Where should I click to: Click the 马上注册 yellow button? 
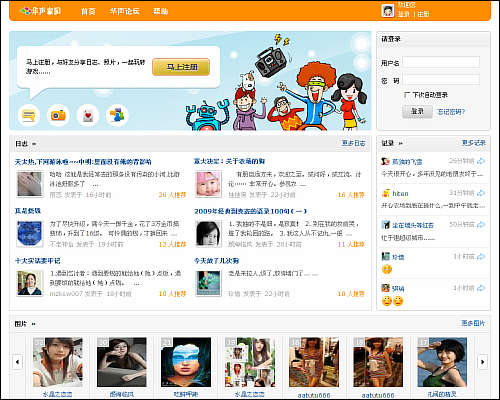click(x=181, y=67)
